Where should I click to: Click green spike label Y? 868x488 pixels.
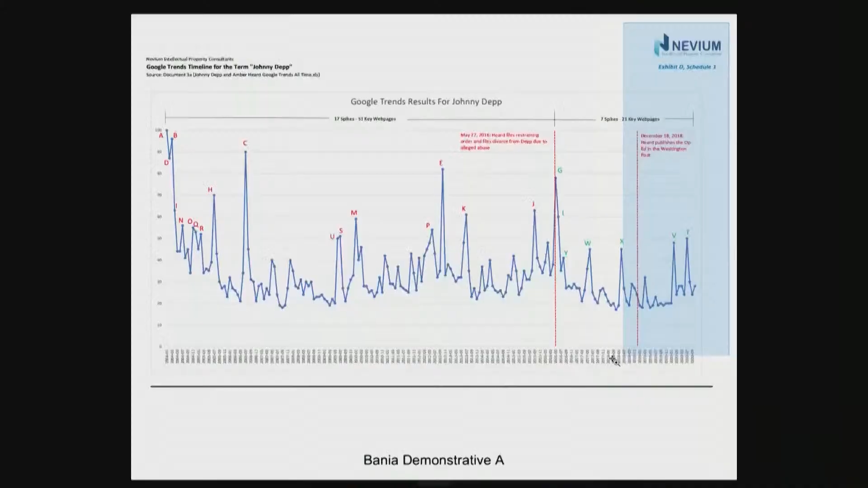point(566,253)
